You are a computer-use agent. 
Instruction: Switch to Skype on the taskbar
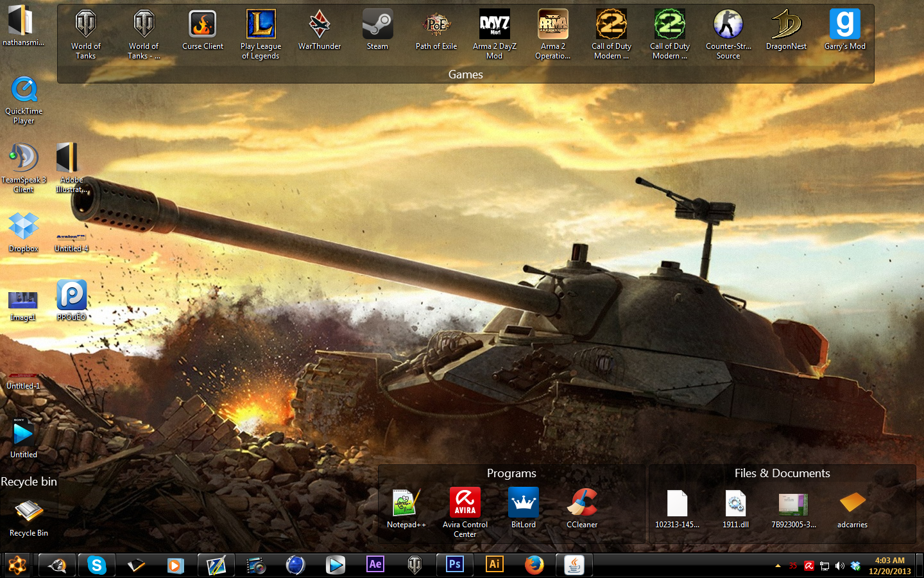[97, 565]
